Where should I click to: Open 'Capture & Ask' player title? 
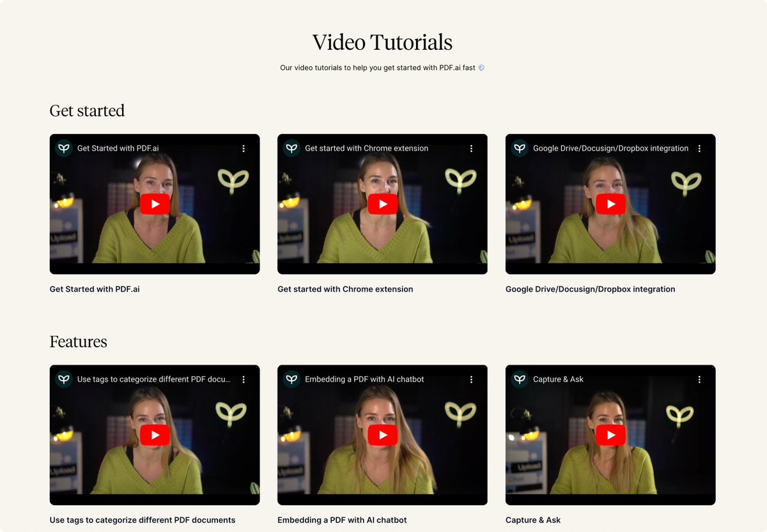point(559,379)
